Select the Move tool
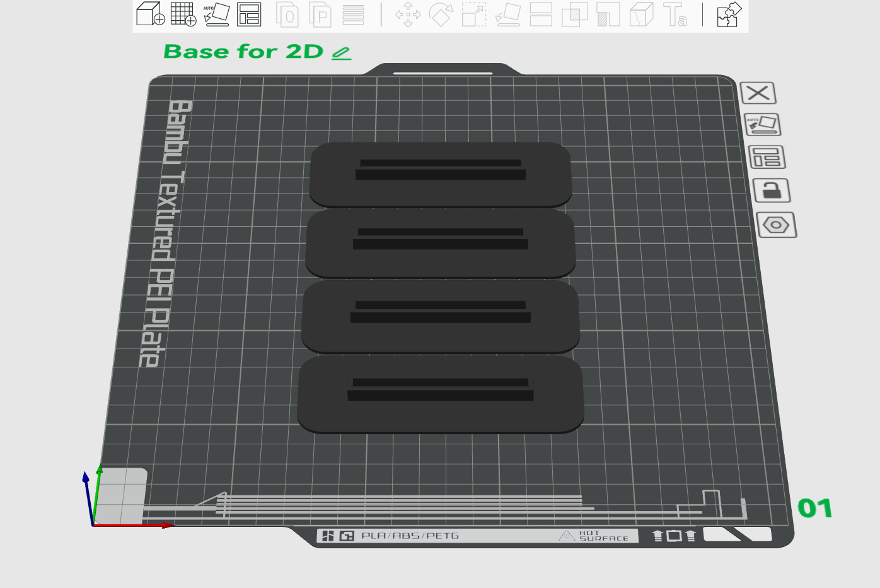The image size is (880, 588). coord(409,16)
